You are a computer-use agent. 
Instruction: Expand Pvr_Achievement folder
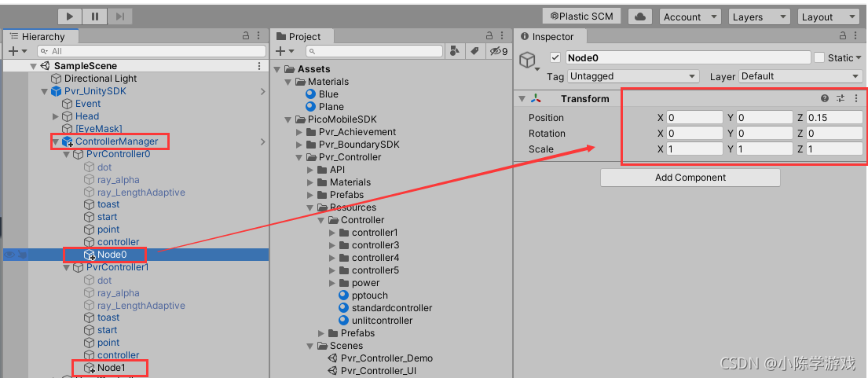(x=299, y=132)
